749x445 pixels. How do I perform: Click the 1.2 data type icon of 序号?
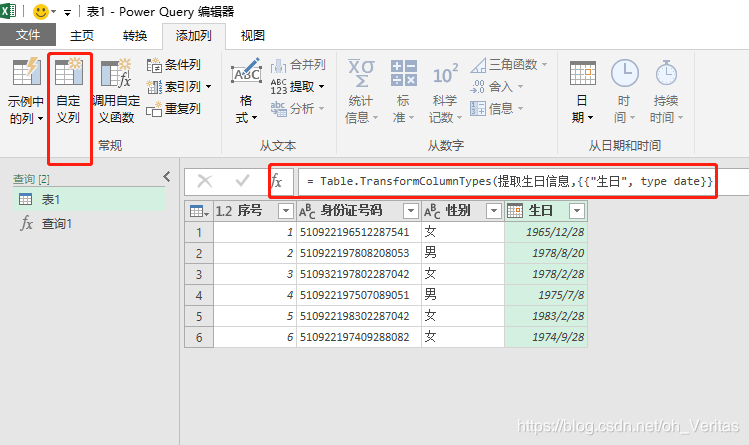[x=224, y=211]
